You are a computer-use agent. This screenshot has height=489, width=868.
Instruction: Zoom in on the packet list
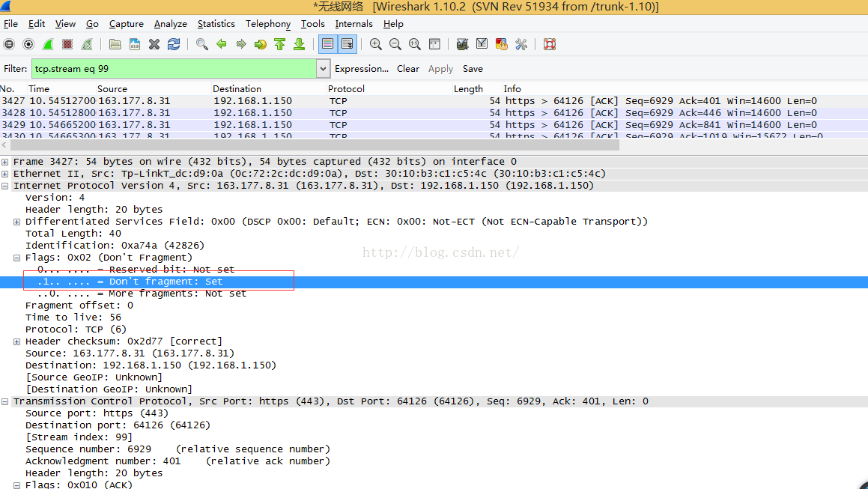(375, 44)
